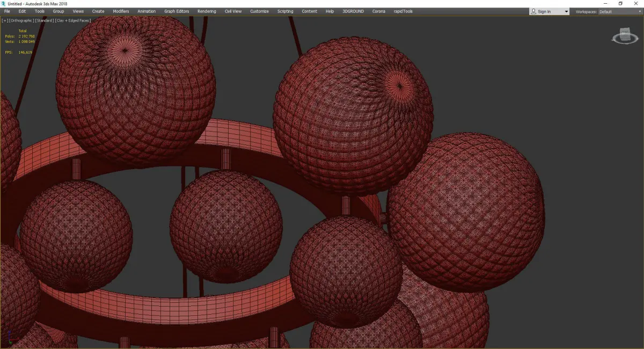Click the Verts count statistic
644x349 pixels.
coord(20,41)
